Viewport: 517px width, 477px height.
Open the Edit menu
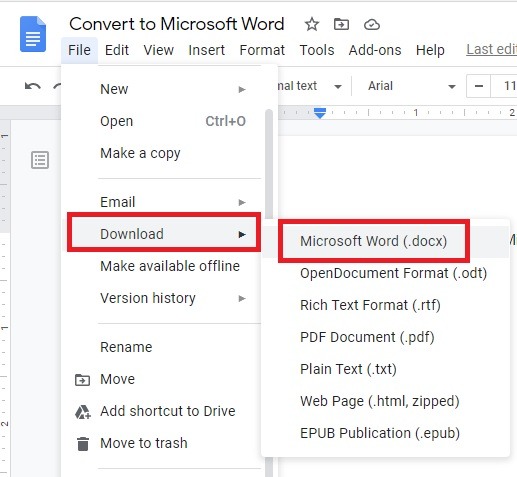pyautogui.click(x=117, y=50)
